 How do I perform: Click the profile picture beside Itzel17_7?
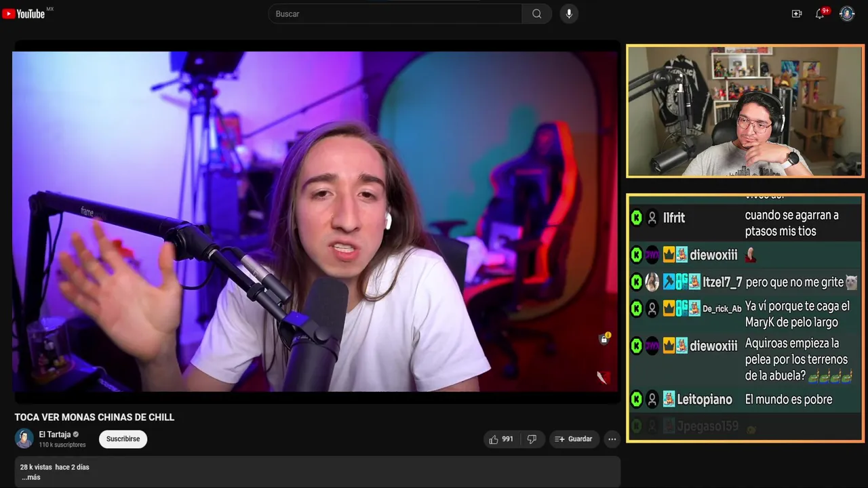pos(652,282)
